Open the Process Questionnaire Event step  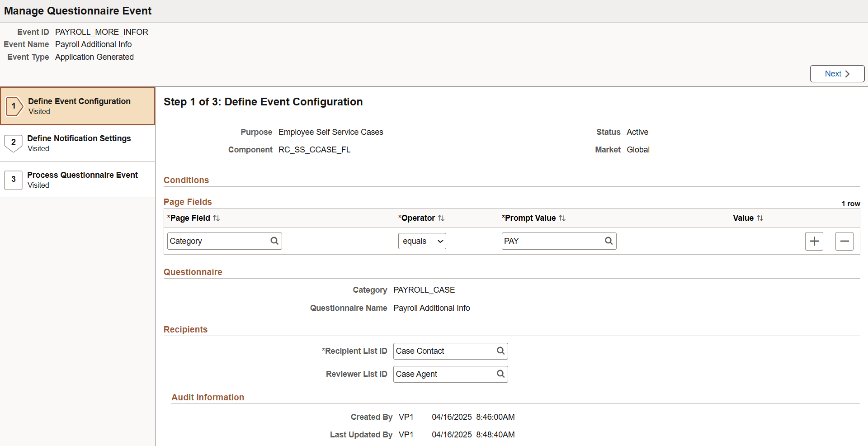pyautogui.click(x=78, y=180)
